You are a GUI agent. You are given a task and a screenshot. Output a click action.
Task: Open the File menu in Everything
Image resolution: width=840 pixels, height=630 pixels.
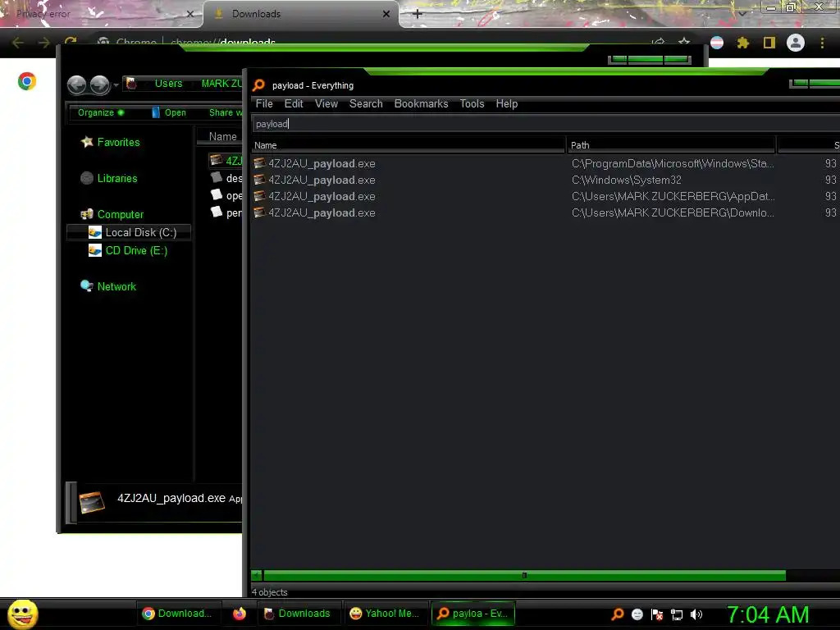point(264,104)
